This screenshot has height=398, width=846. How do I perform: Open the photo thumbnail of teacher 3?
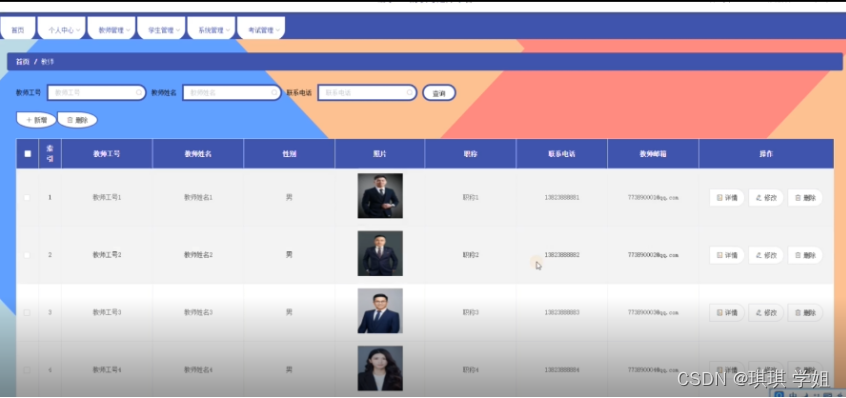click(x=380, y=311)
